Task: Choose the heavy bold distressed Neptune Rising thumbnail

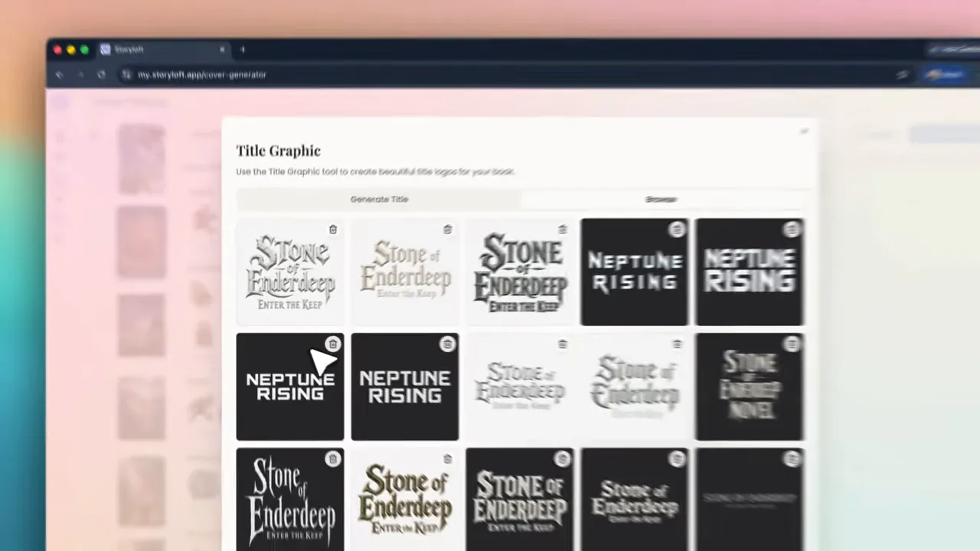Action: click(x=750, y=272)
